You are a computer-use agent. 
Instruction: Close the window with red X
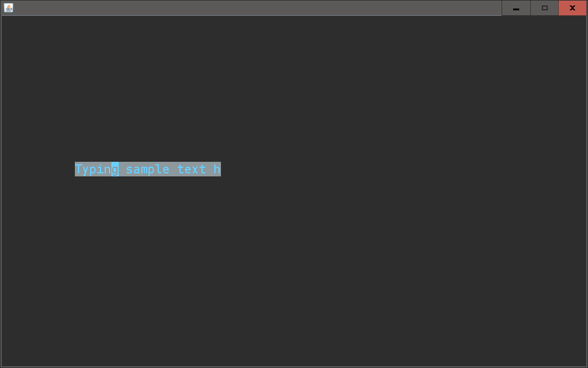coord(572,8)
